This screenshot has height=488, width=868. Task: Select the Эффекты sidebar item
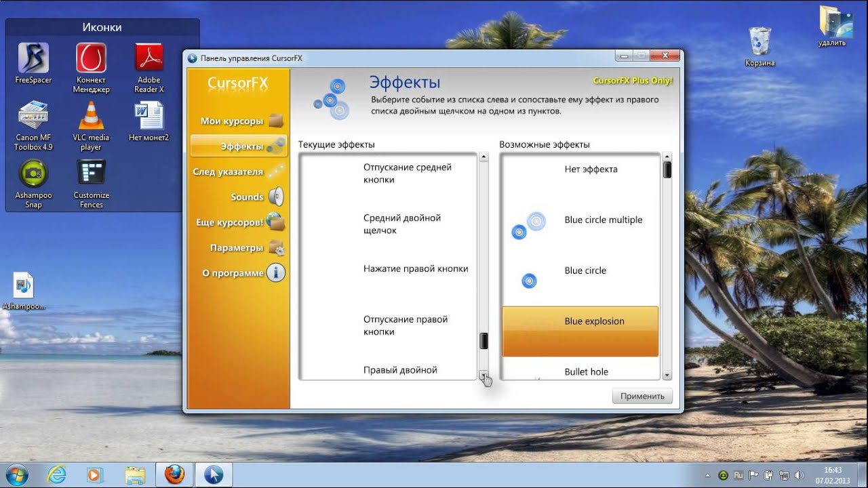tap(239, 146)
